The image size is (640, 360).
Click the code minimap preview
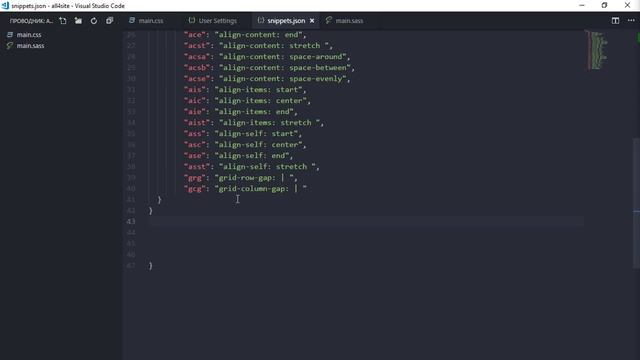click(597, 50)
